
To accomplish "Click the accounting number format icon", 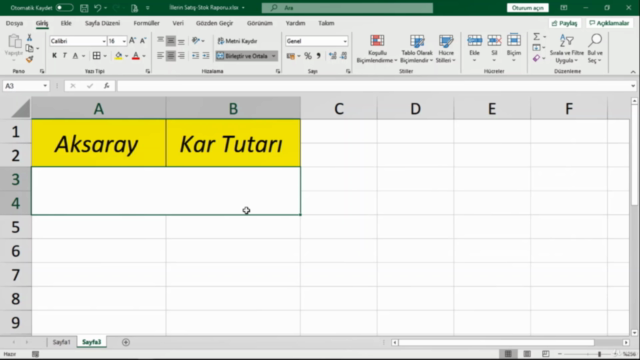I will coord(291,56).
